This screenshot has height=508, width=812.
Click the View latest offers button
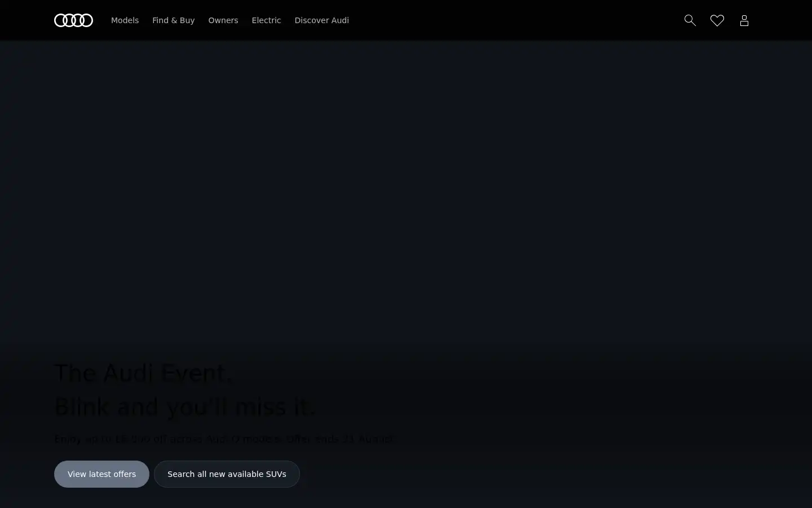[x=101, y=474]
